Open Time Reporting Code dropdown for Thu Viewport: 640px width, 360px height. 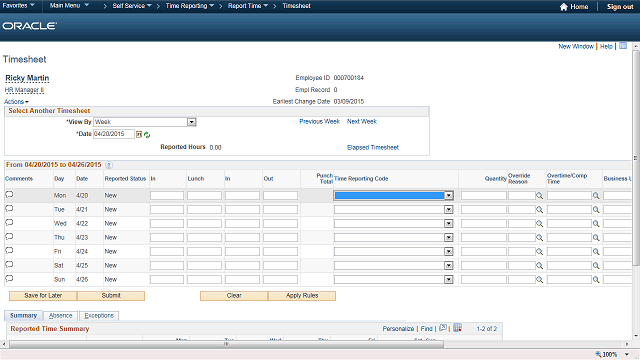coord(449,237)
